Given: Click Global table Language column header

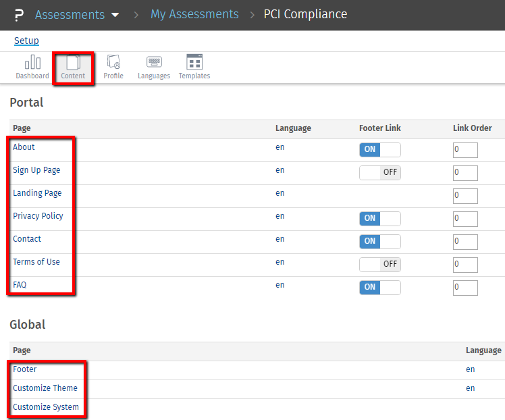Looking at the screenshot, I should coord(484,350).
